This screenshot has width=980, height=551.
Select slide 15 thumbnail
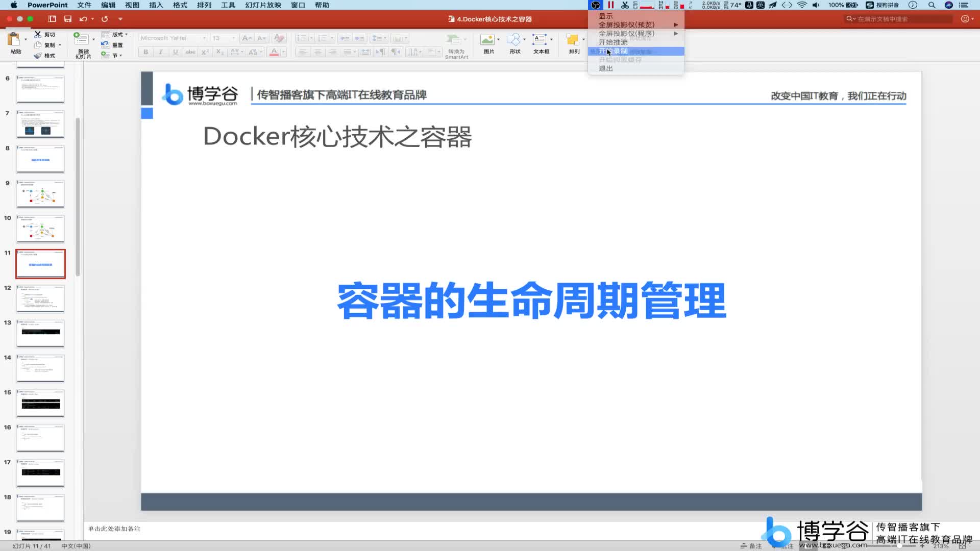(x=41, y=403)
